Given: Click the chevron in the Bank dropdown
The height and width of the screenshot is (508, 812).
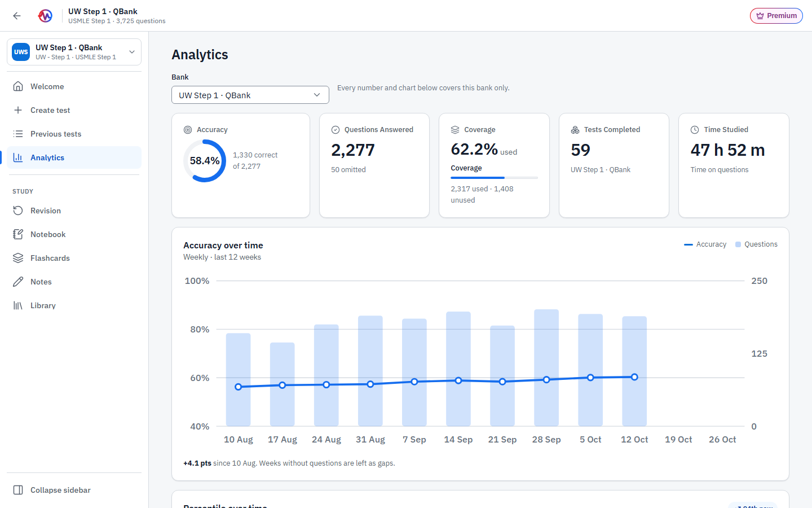Looking at the screenshot, I should pyautogui.click(x=317, y=95).
